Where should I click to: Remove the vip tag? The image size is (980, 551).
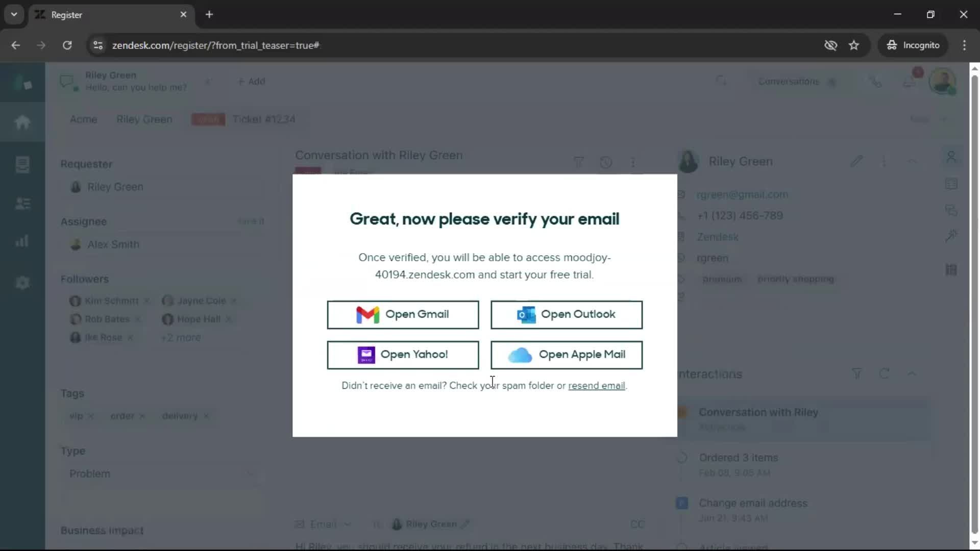91,416
